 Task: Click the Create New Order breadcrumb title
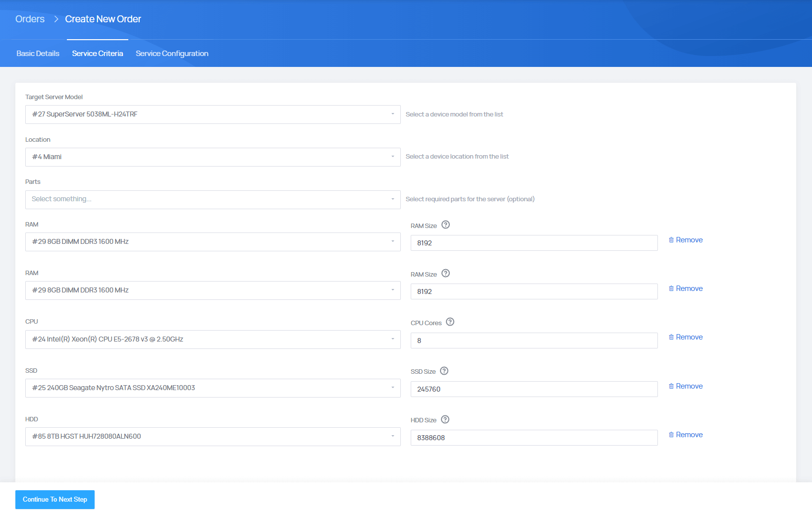pos(103,19)
